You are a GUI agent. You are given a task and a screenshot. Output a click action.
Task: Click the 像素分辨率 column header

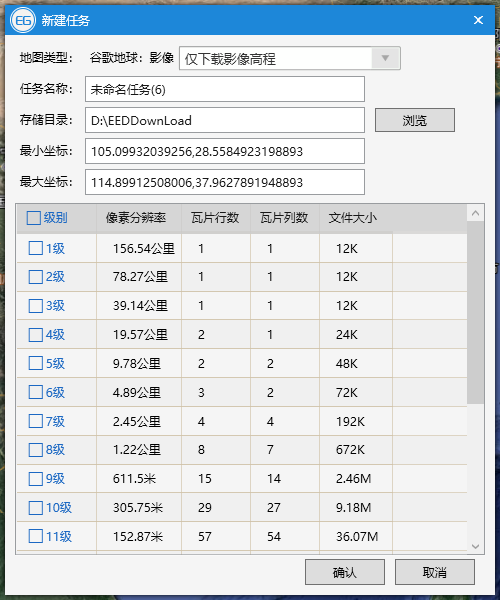tap(139, 218)
